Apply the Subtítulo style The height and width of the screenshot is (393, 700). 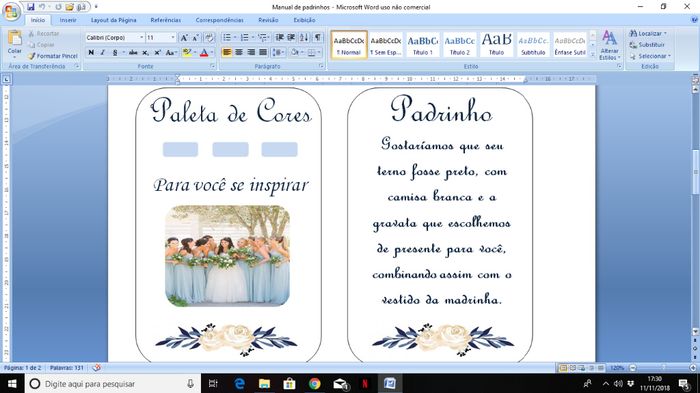pos(533,45)
